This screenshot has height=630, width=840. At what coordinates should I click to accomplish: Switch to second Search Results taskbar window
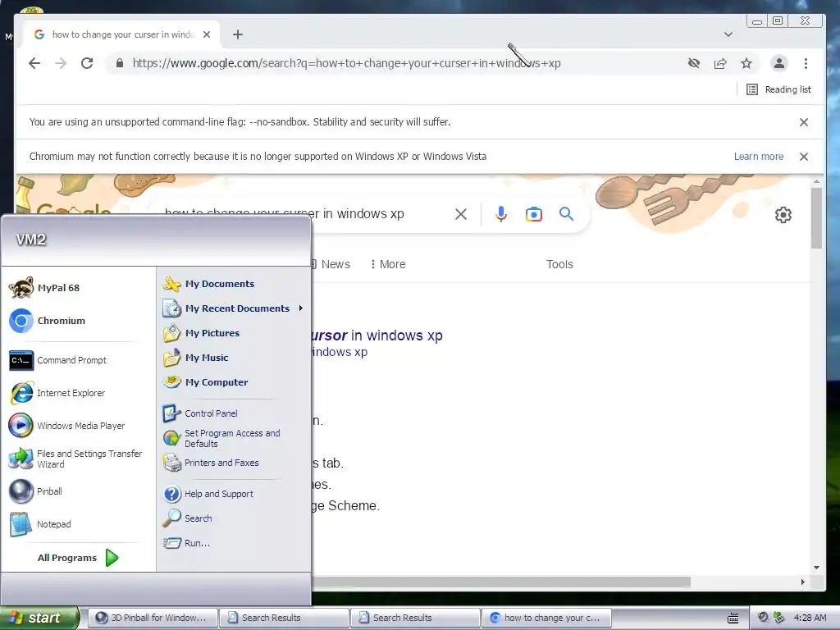[415, 618]
